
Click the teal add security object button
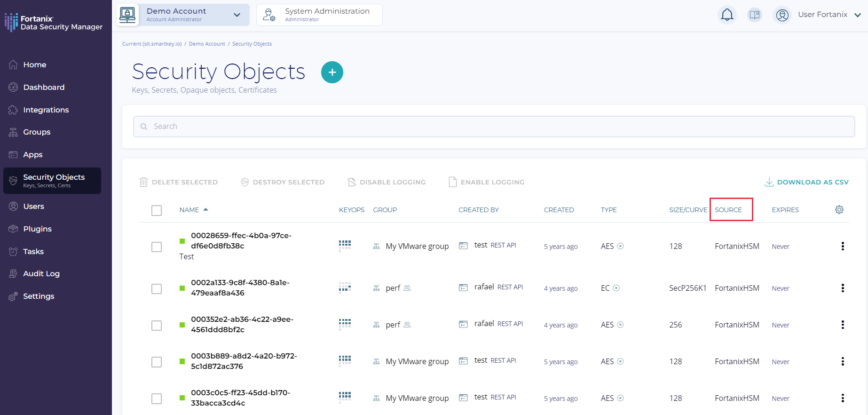coord(332,72)
